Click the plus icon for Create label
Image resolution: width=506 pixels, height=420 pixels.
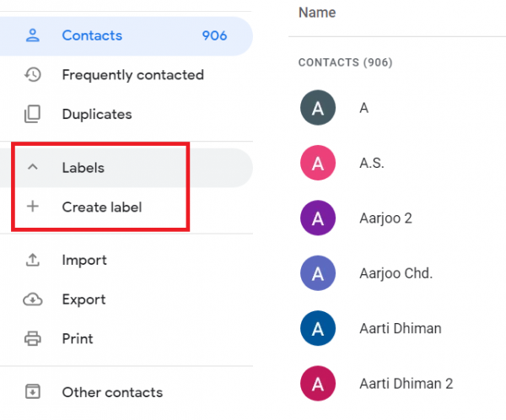pos(33,207)
